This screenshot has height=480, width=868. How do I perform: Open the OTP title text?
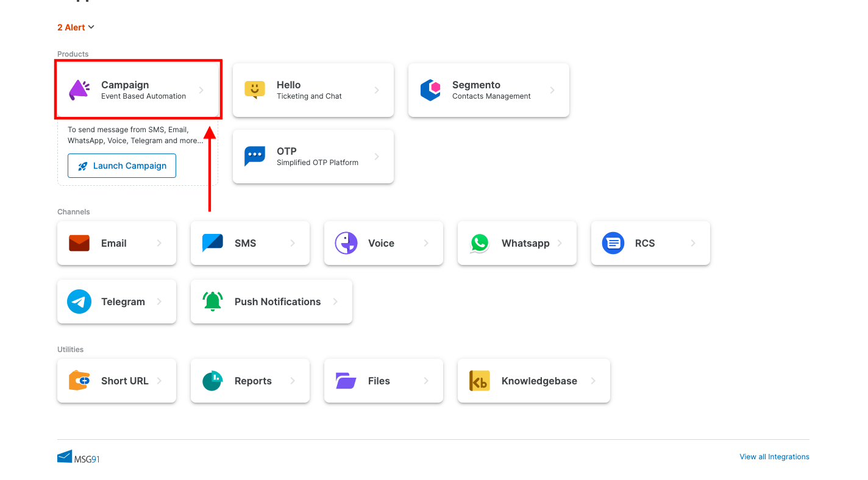[x=286, y=152]
